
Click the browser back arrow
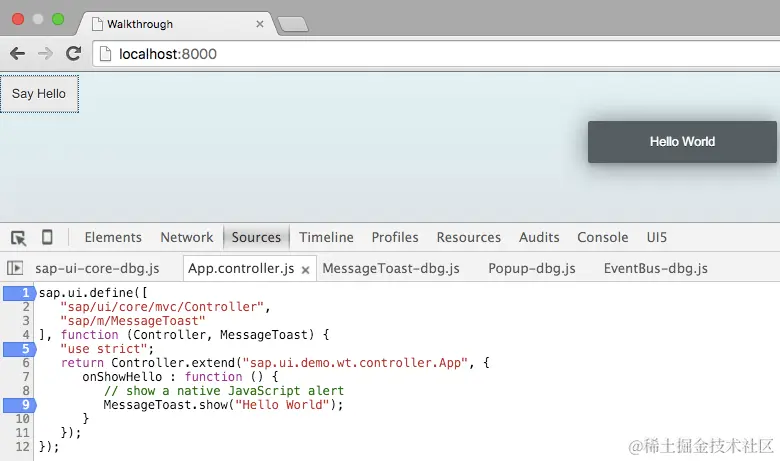[x=17, y=54]
